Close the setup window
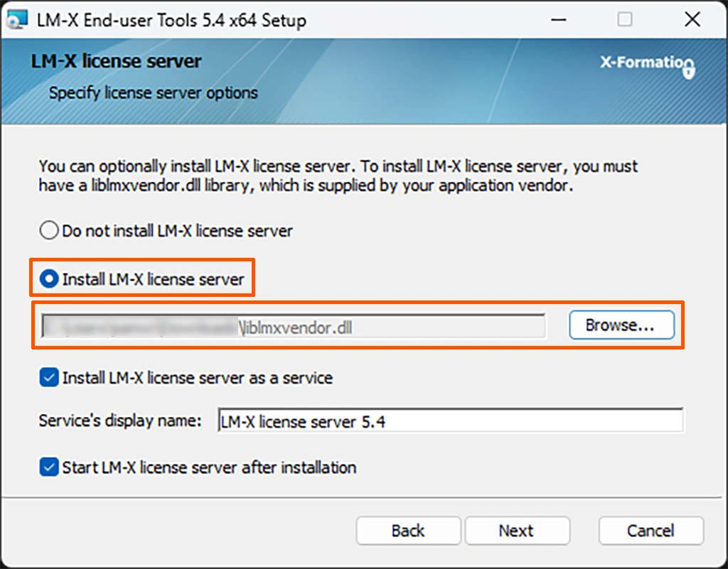 [x=692, y=19]
